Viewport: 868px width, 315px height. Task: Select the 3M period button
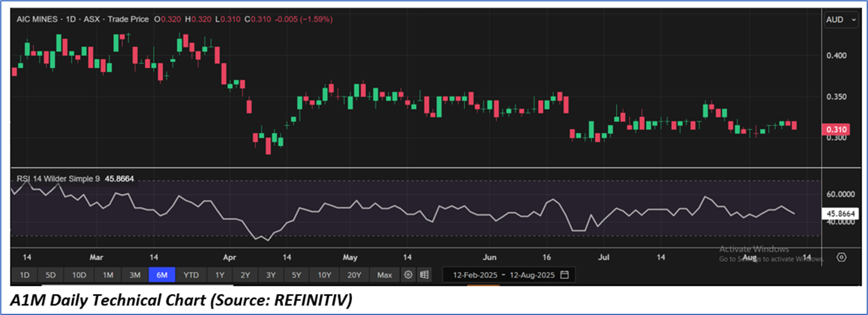click(135, 274)
